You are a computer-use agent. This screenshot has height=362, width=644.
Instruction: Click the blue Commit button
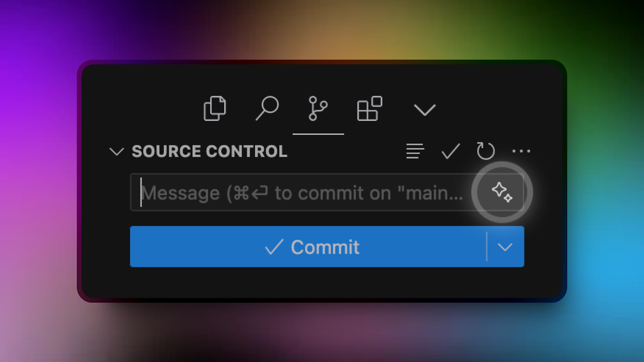[308, 246]
